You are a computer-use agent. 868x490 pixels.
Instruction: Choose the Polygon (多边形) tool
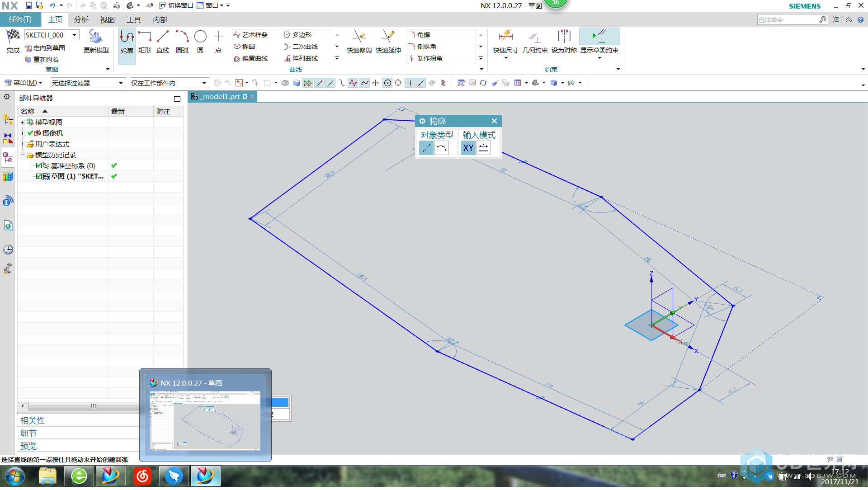click(298, 35)
